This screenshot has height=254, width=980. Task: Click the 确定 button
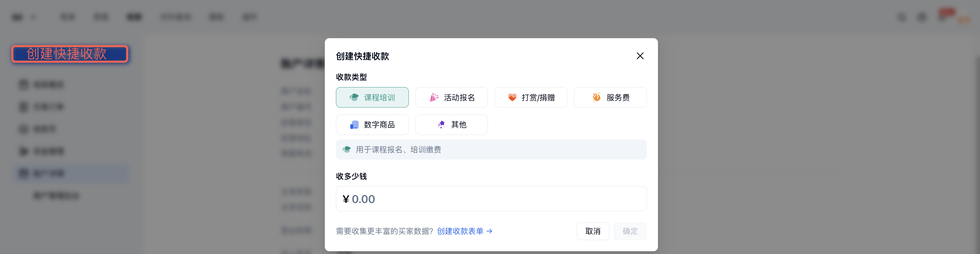click(630, 231)
